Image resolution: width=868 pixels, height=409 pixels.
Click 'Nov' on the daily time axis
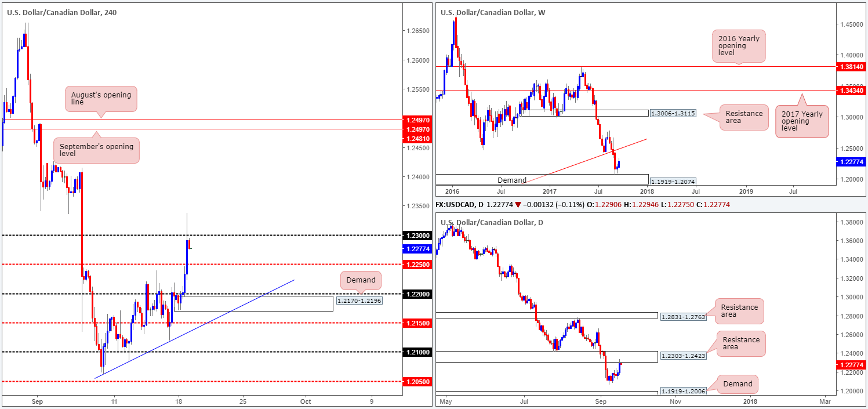[x=675, y=401]
